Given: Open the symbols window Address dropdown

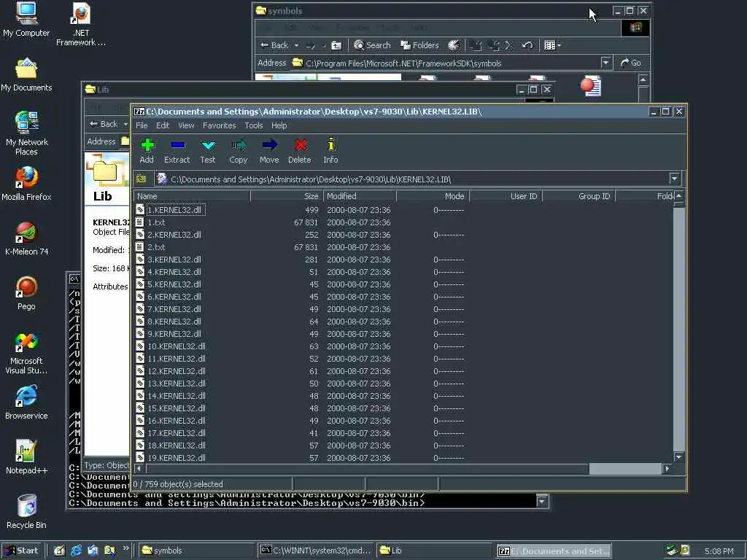Looking at the screenshot, I should click(x=605, y=63).
